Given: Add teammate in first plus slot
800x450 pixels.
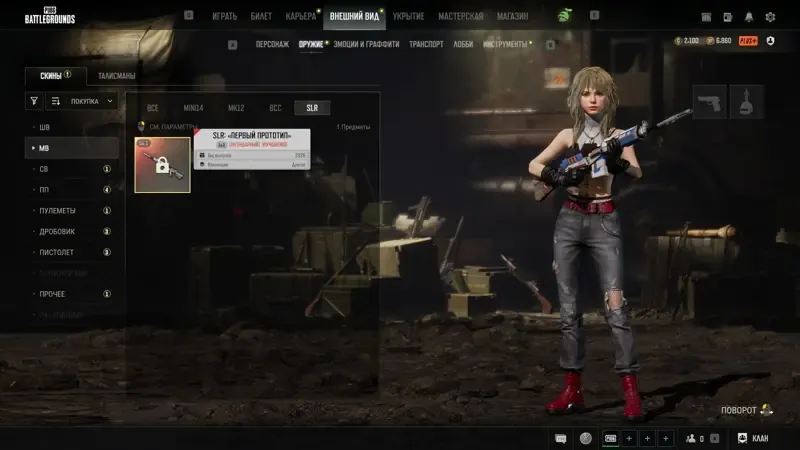Looking at the screenshot, I should click(x=629, y=438).
